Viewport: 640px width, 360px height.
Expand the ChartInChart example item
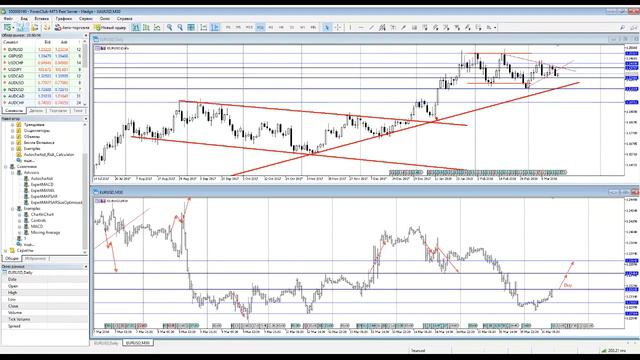19,214
